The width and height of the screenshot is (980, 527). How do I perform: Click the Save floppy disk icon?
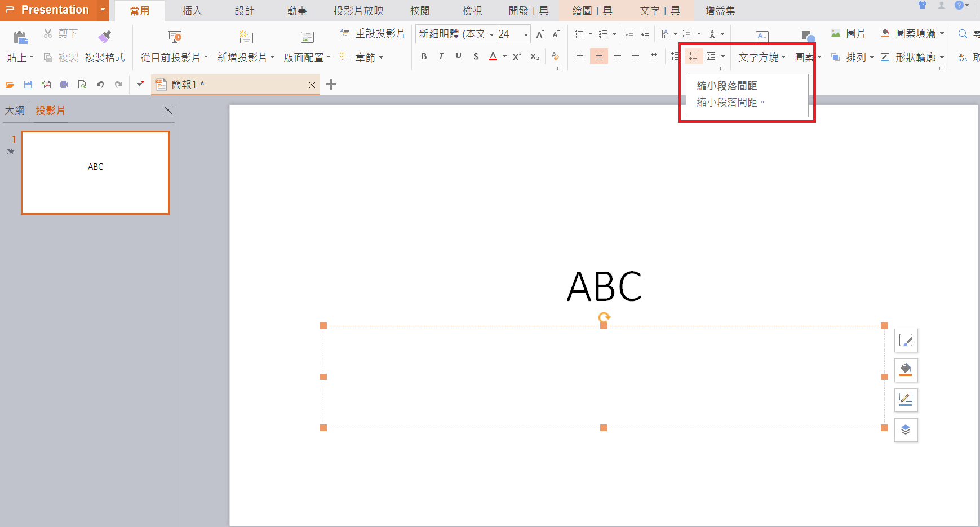click(x=28, y=85)
